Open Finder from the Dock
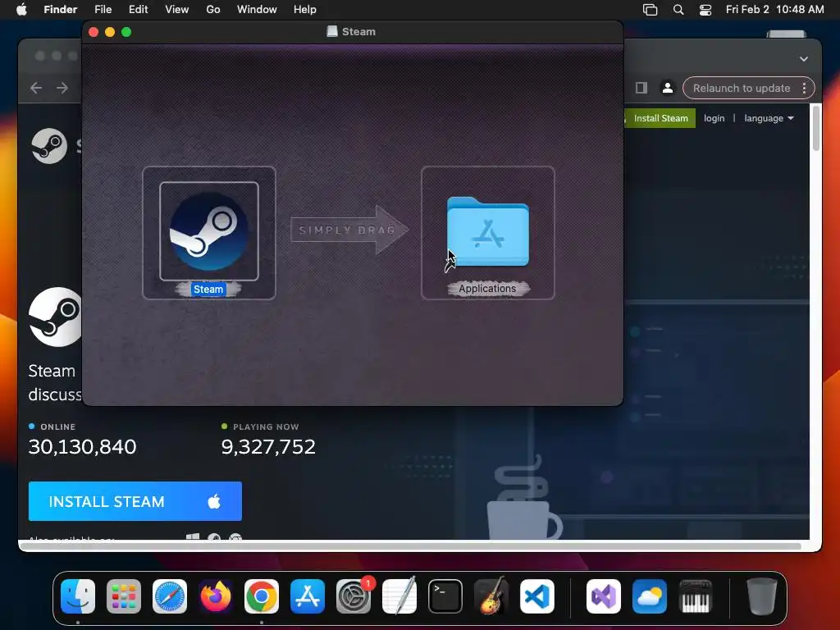Viewport: 840px width, 630px height. point(78,596)
